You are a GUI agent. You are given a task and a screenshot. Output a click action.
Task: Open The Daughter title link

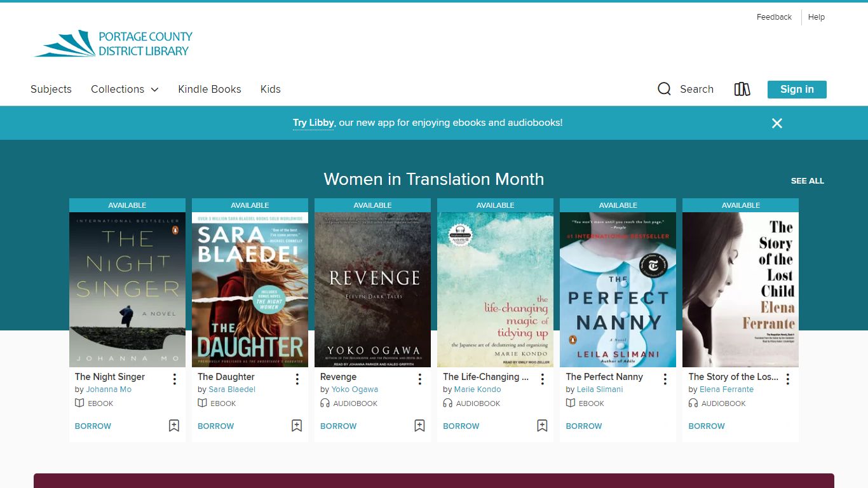click(x=226, y=377)
